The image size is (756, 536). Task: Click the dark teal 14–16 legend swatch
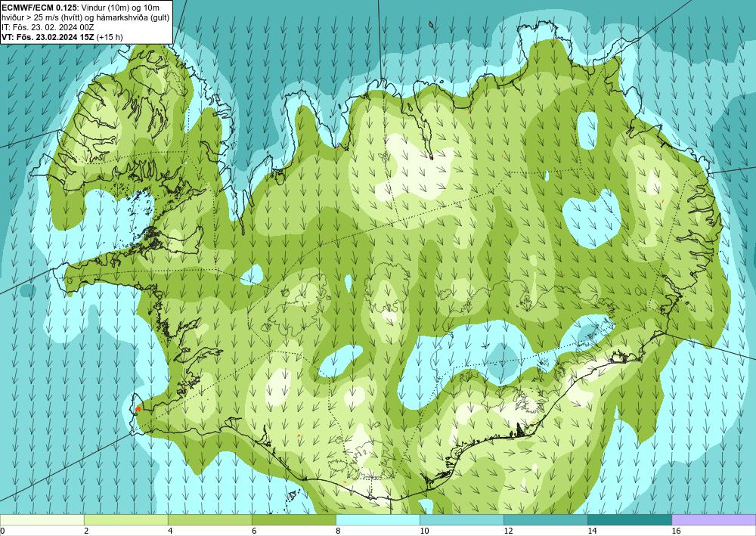(630, 519)
